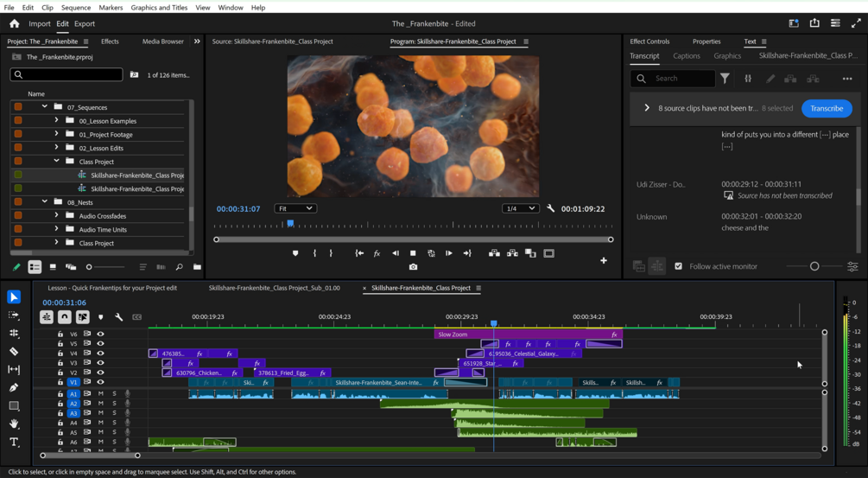Open the Sequence menu
Screen dimensions: 868x478
[76, 8]
